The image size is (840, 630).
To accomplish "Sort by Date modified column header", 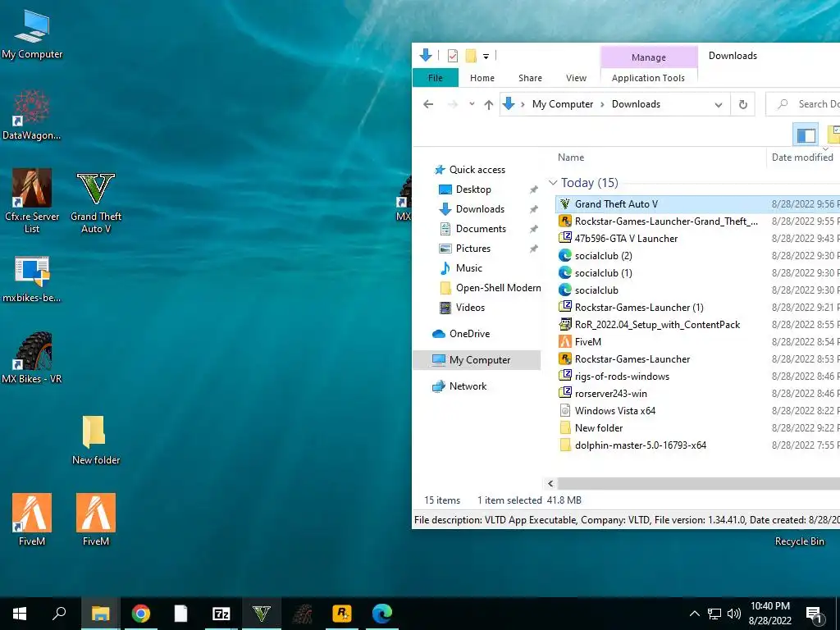I will 802,157.
